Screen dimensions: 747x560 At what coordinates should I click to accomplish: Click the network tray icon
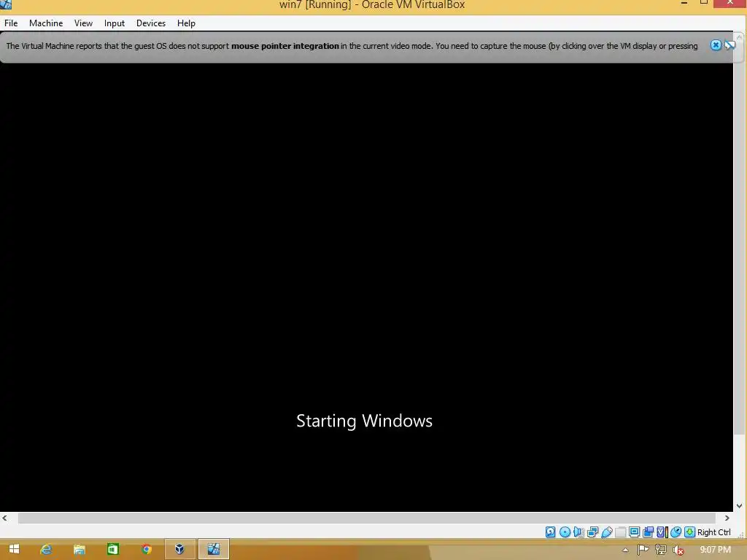[661, 550]
